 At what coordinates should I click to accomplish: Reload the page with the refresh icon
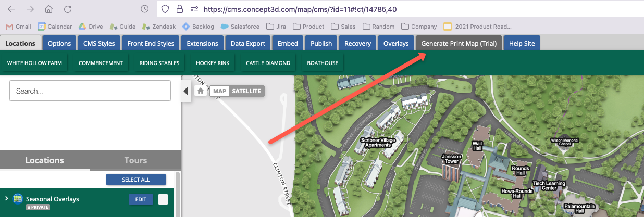point(67,9)
